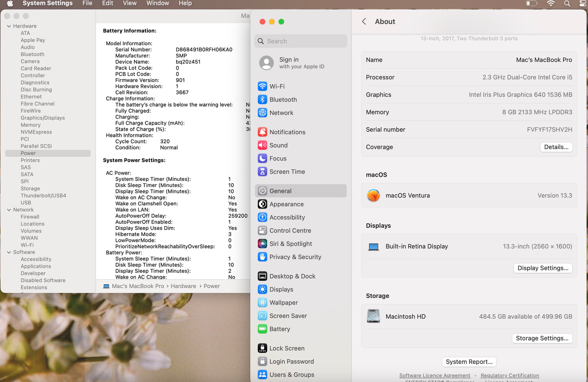The width and height of the screenshot is (588, 382).
Task: Open Screen Time hourglass icon
Action: click(x=262, y=172)
